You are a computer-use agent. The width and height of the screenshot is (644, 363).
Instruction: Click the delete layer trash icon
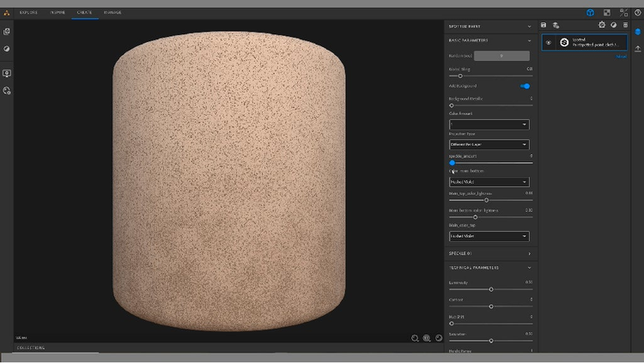coord(625,25)
